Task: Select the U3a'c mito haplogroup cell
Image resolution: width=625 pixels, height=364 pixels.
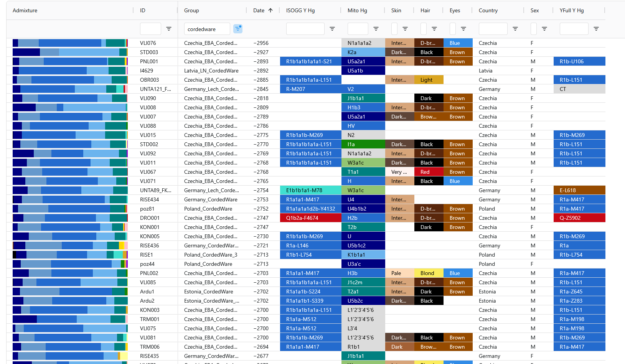Action: [x=363, y=264]
